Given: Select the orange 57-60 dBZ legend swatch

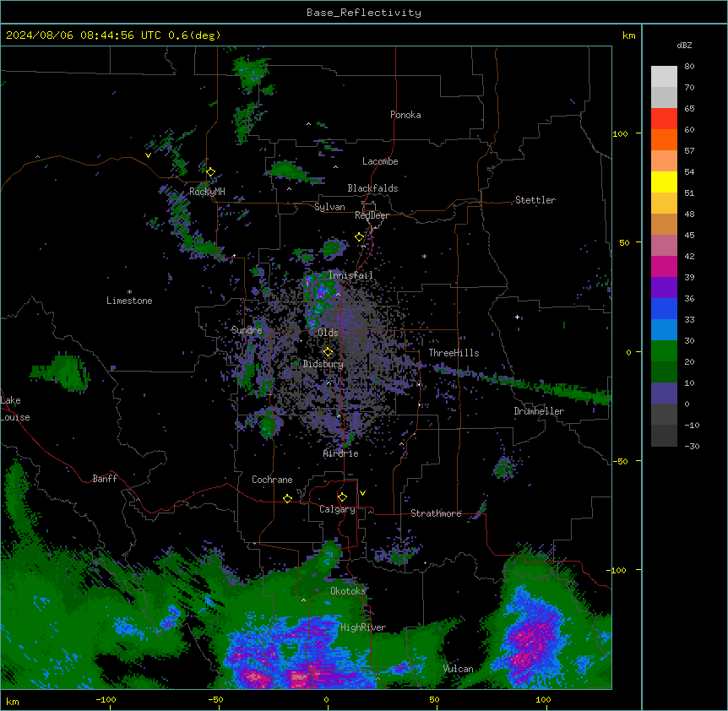Looking at the screenshot, I should pos(664,139).
